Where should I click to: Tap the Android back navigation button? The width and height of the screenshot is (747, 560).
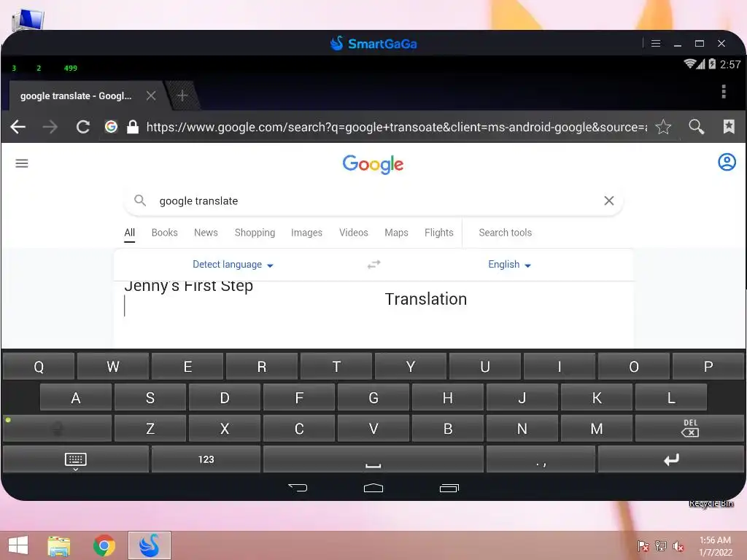tap(298, 488)
